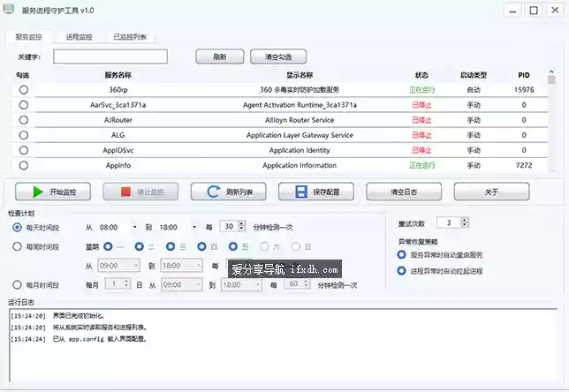Click the red Stop Monitoring square icon
The height and width of the screenshot is (392, 569).
pyautogui.click(x=125, y=192)
